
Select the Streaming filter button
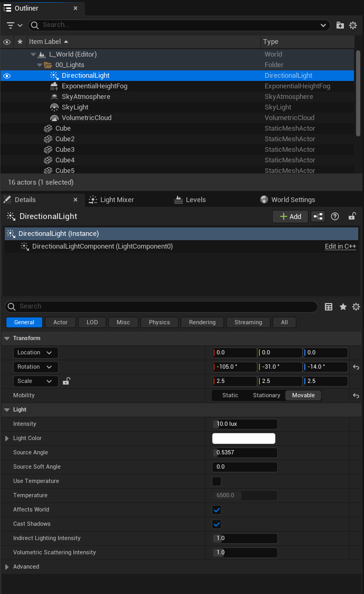pos(248,322)
